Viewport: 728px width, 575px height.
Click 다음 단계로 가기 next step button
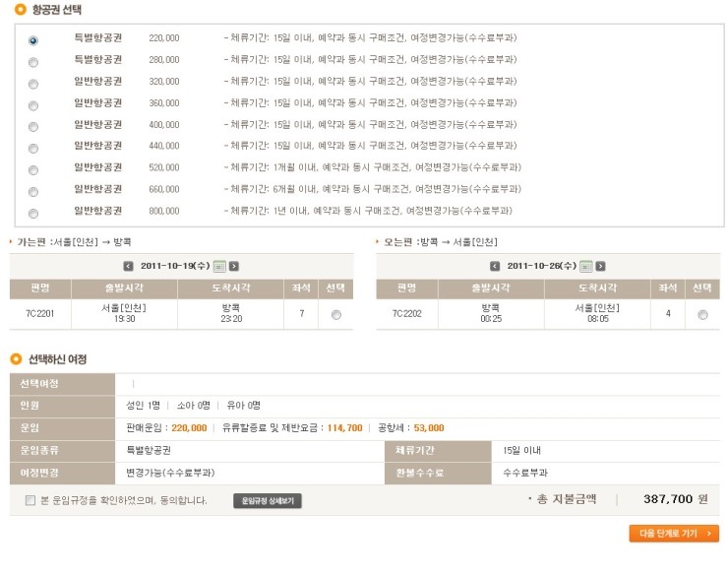click(x=674, y=534)
